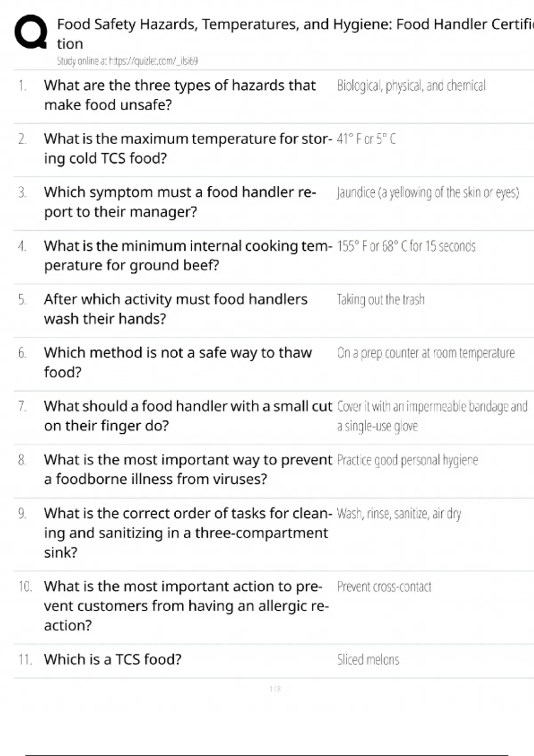
Task: Open the Study online quizlet.com link
Action: (127, 61)
